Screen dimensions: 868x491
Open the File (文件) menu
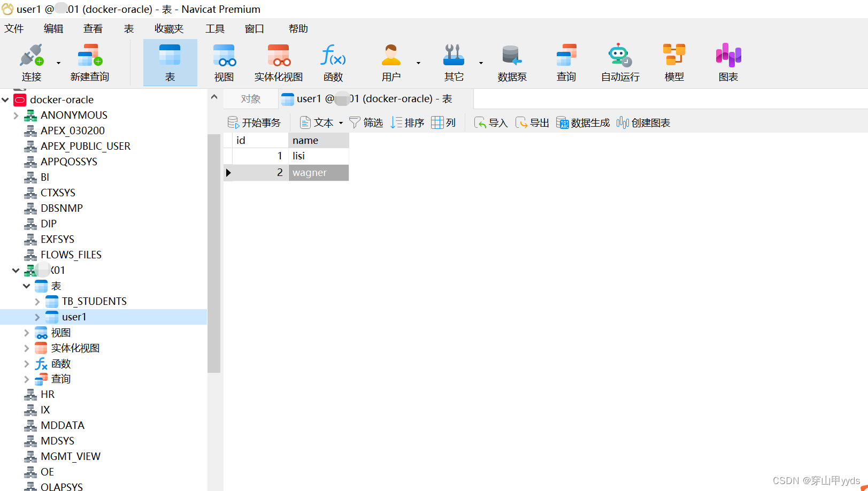(x=14, y=28)
